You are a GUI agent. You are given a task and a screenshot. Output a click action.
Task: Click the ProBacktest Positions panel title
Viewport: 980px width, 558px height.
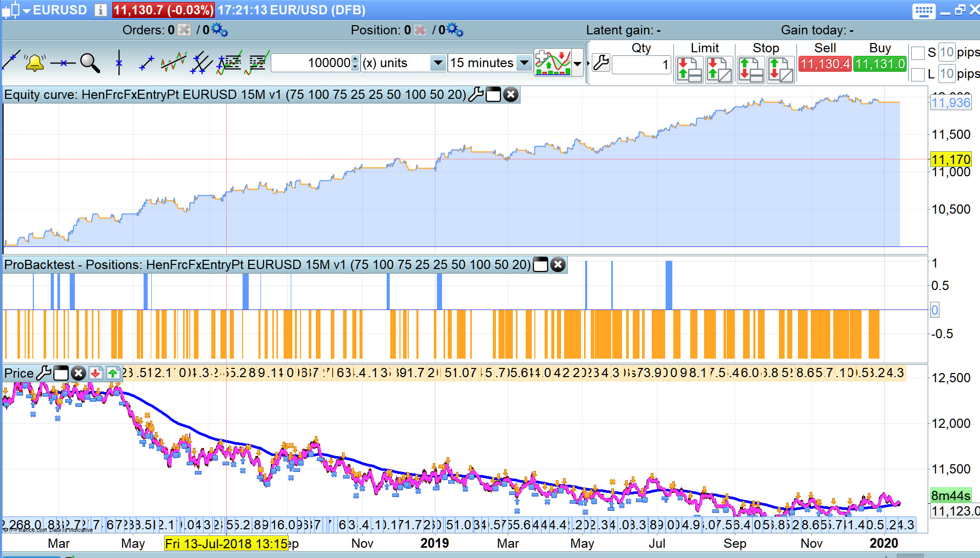click(x=268, y=264)
